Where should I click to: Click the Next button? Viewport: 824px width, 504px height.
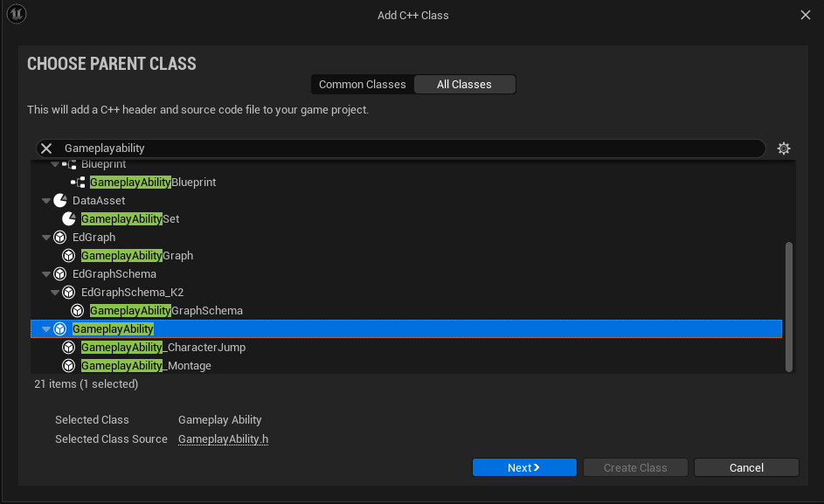[524, 467]
